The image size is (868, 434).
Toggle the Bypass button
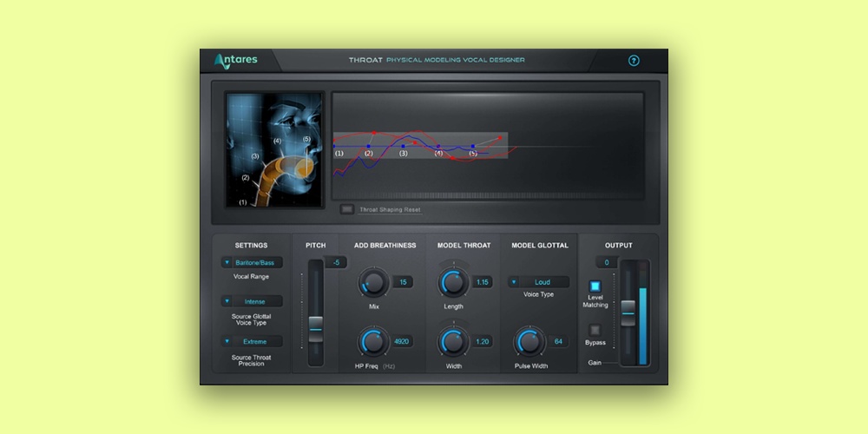595,330
